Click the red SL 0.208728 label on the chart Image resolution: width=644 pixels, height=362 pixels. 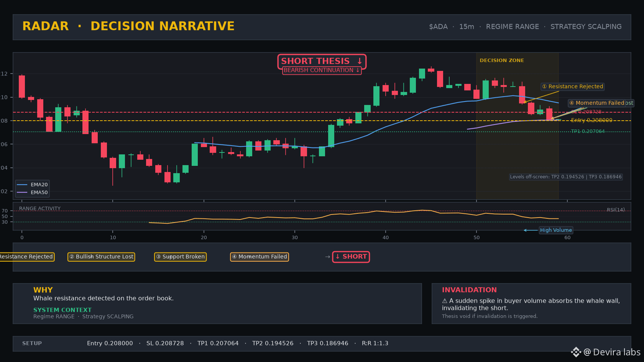[586, 112]
